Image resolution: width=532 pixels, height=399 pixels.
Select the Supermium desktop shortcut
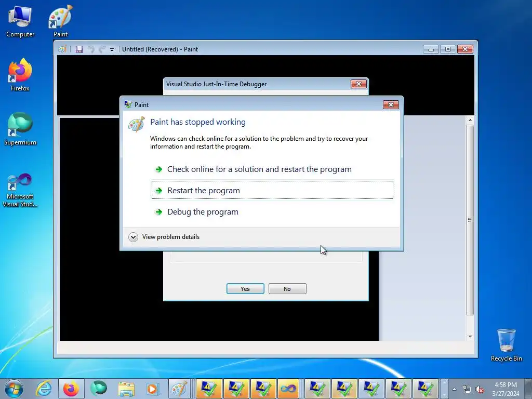coord(20,129)
